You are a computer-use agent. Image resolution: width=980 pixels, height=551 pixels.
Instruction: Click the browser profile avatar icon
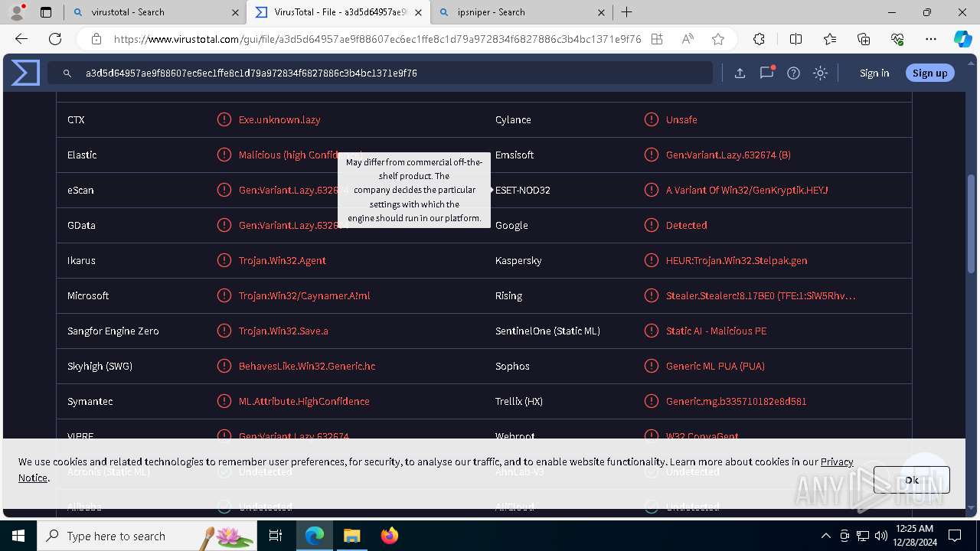point(17,12)
